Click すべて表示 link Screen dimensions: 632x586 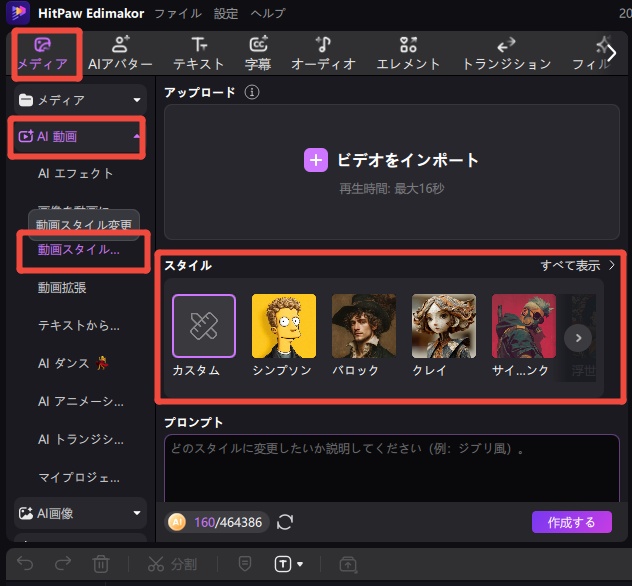pyautogui.click(x=577, y=265)
